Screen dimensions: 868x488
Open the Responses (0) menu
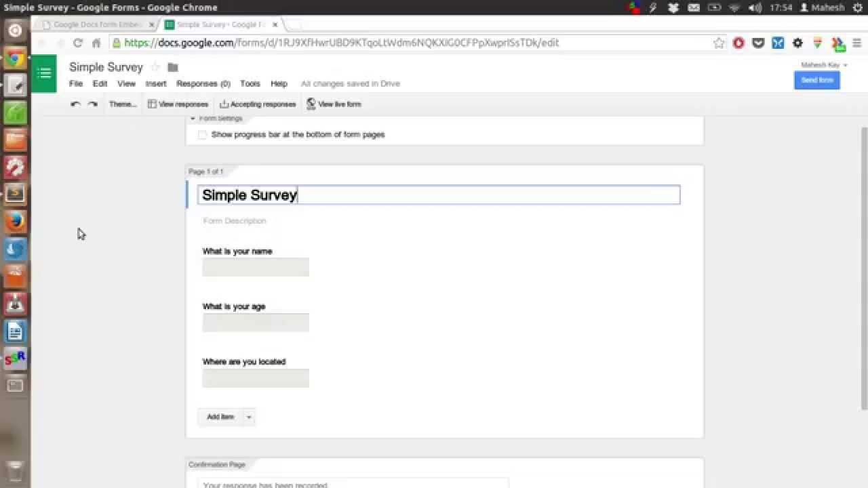click(203, 83)
